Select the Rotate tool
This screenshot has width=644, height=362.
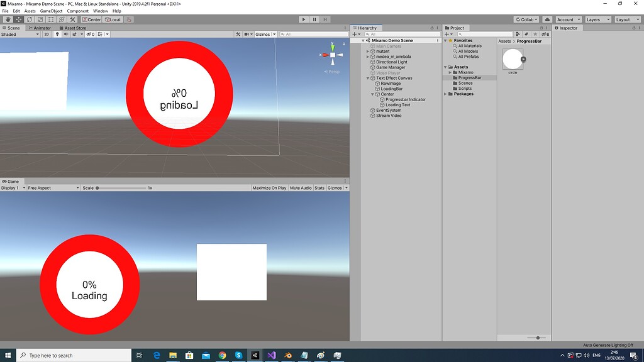pos(29,19)
